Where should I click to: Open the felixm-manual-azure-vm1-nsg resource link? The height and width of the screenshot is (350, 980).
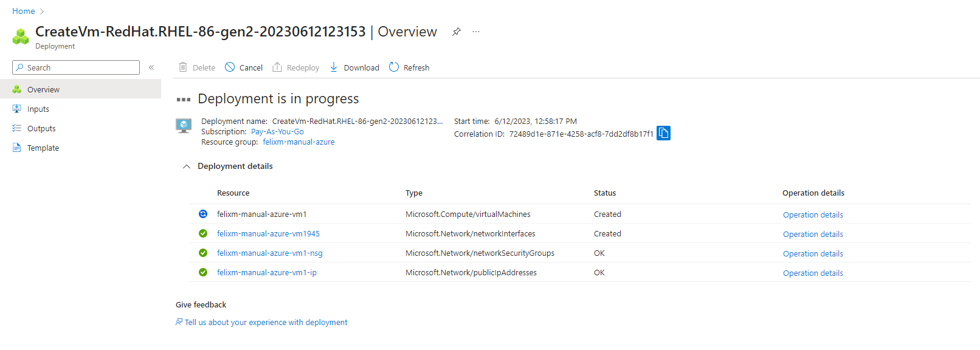[x=270, y=253]
